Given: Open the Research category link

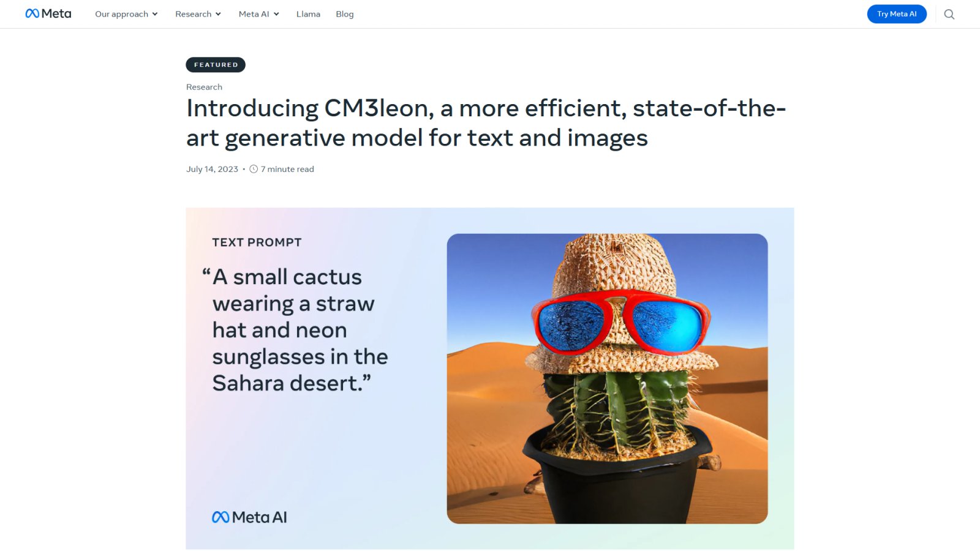Looking at the screenshot, I should pos(204,86).
